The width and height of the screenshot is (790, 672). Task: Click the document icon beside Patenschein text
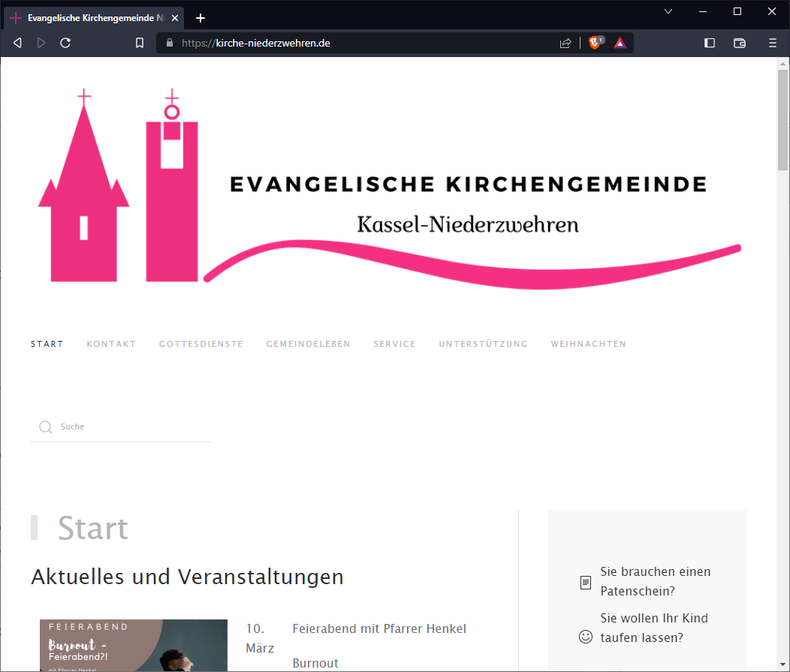point(585,581)
